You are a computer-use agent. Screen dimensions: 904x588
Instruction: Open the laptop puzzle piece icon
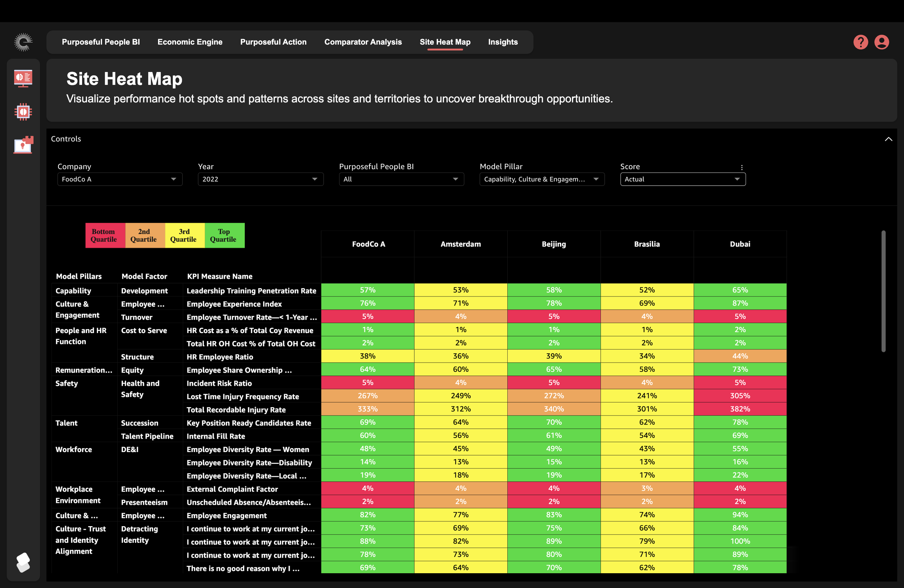pyautogui.click(x=23, y=145)
